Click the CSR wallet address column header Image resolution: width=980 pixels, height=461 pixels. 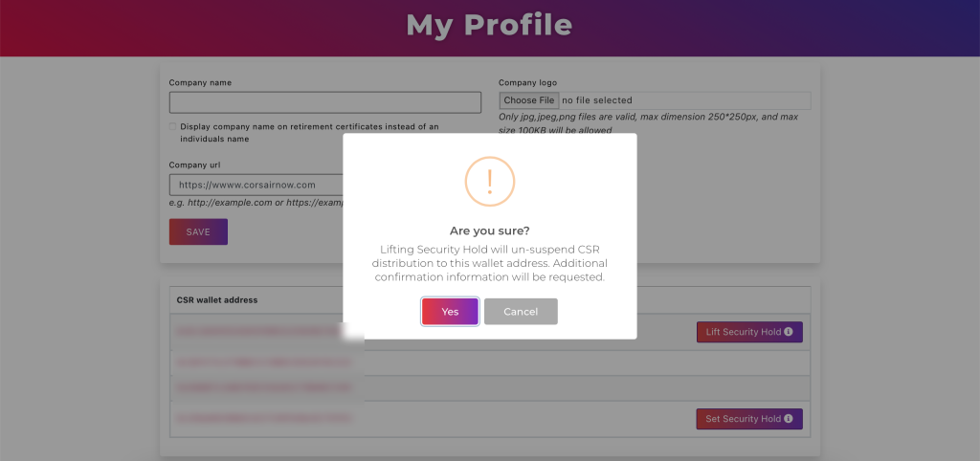(217, 299)
